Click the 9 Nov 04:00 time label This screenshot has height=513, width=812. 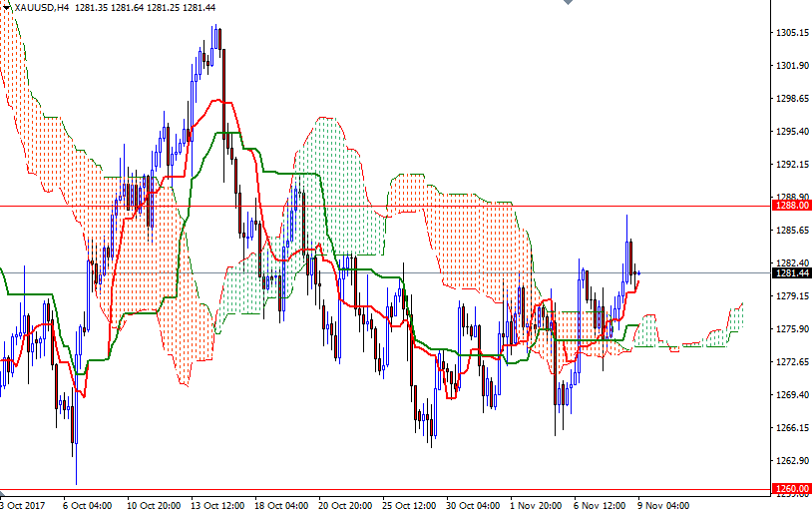pyautogui.click(x=663, y=506)
